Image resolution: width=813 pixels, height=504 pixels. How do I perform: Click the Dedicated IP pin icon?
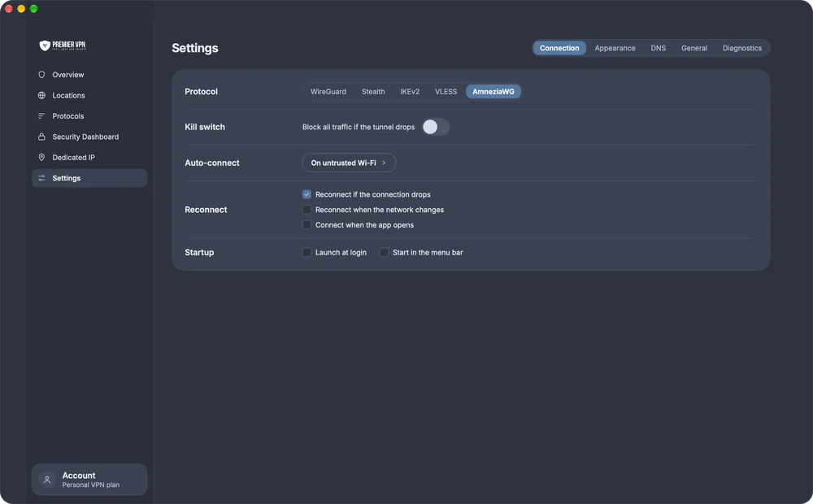tap(41, 157)
